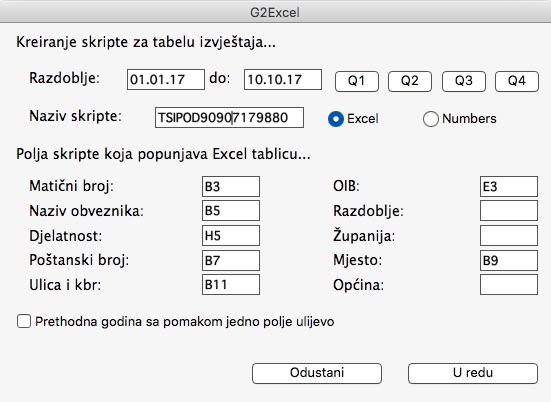Focus the Djelatnost field H5

231,235
